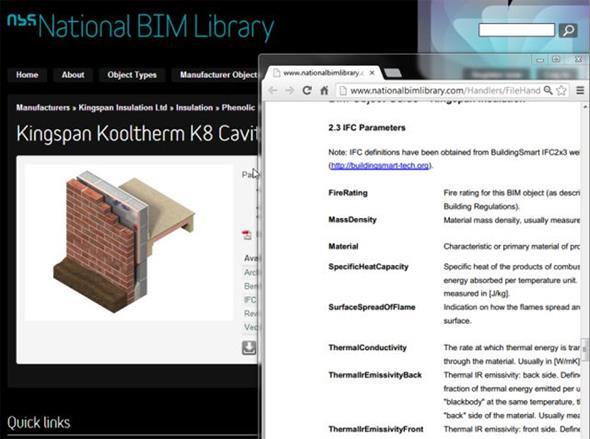Click zoom magnifier icon in address bar

click(x=548, y=90)
